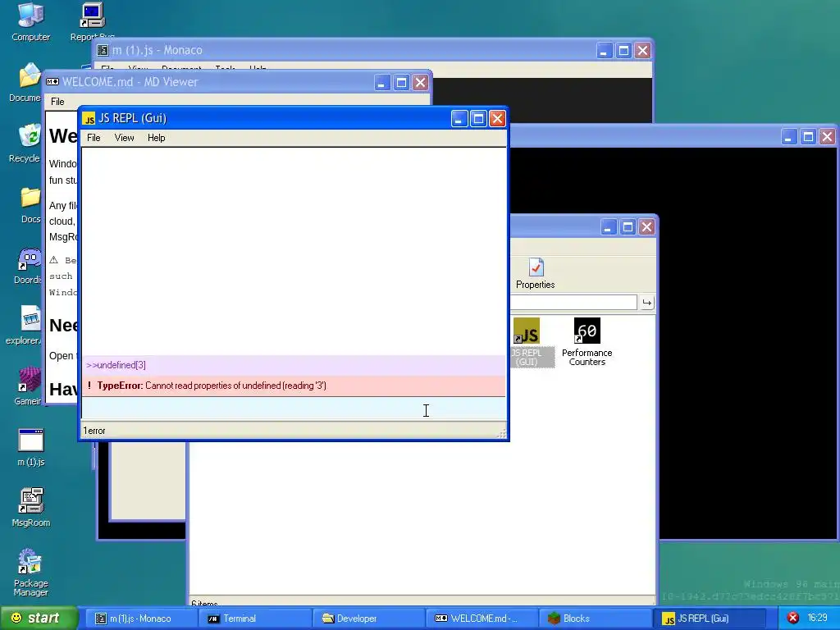Open the explorer desktop icon
Image resolution: width=840 pixels, height=630 pixels.
pos(25,326)
